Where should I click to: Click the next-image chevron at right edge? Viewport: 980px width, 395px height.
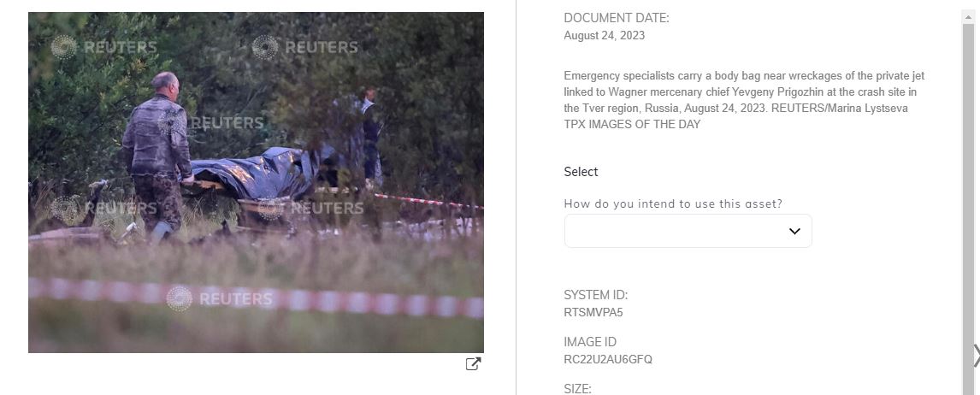pyautogui.click(x=977, y=356)
